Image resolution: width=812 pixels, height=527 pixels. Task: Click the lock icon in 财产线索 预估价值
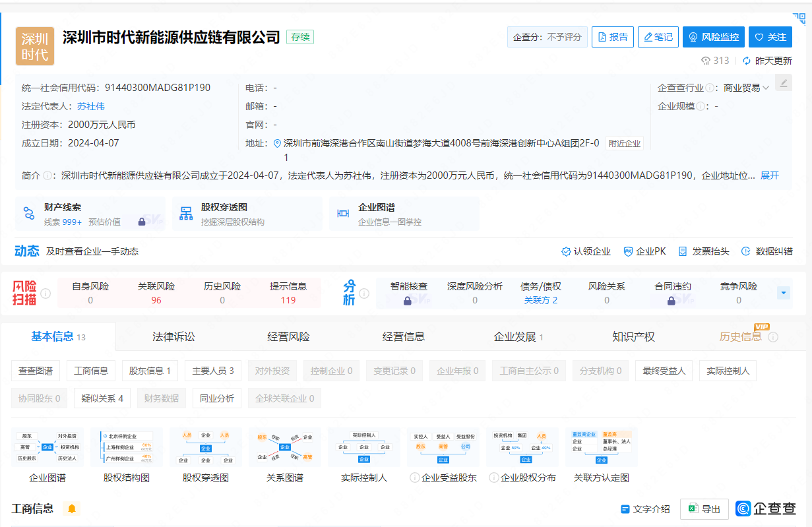click(142, 222)
